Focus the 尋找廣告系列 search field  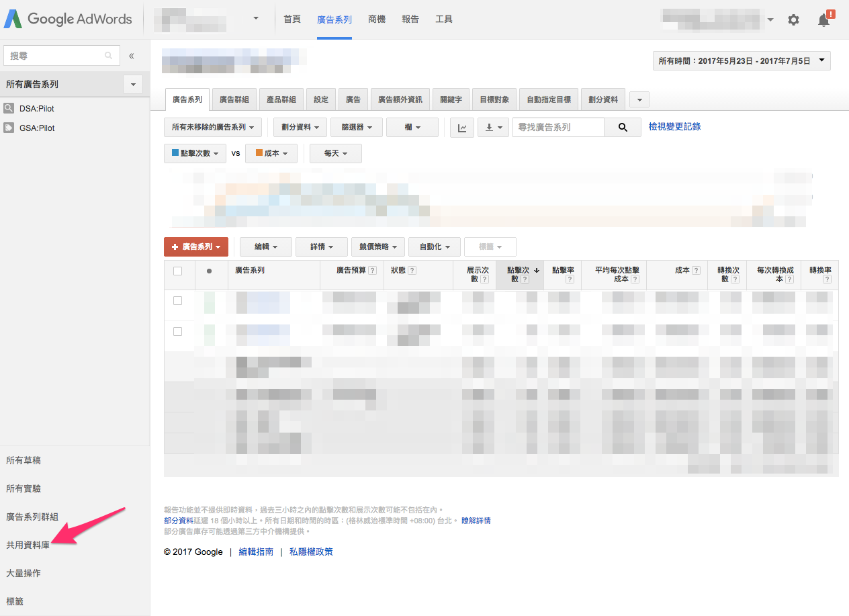click(x=558, y=128)
